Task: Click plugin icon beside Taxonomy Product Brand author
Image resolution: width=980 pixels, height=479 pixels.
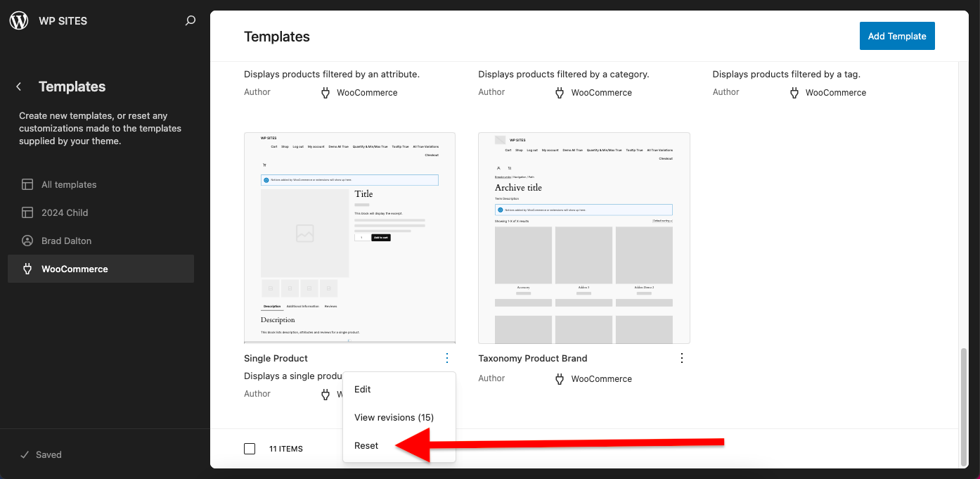Action: (560, 379)
